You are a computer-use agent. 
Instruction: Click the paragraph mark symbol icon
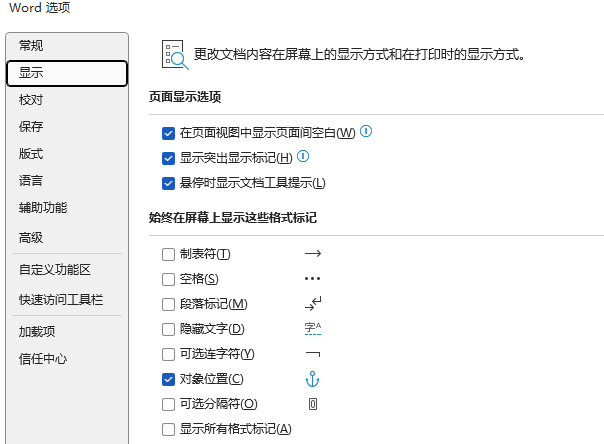(312, 304)
